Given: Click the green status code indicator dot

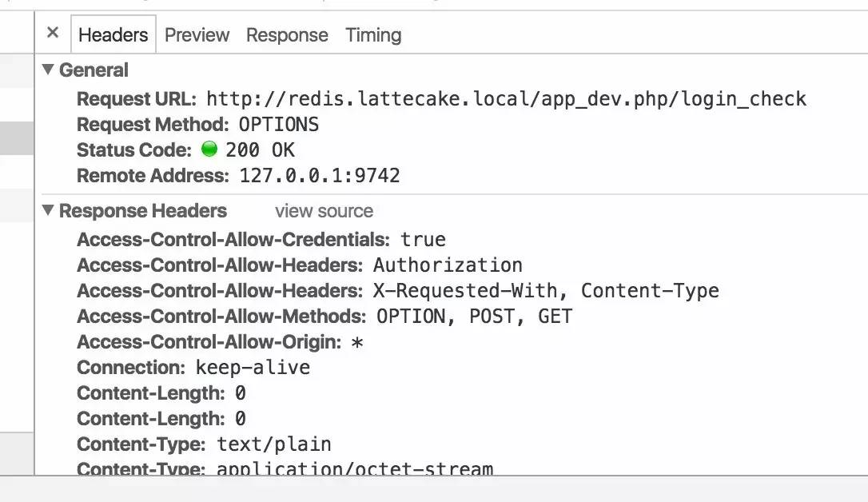Looking at the screenshot, I should [x=209, y=149].
